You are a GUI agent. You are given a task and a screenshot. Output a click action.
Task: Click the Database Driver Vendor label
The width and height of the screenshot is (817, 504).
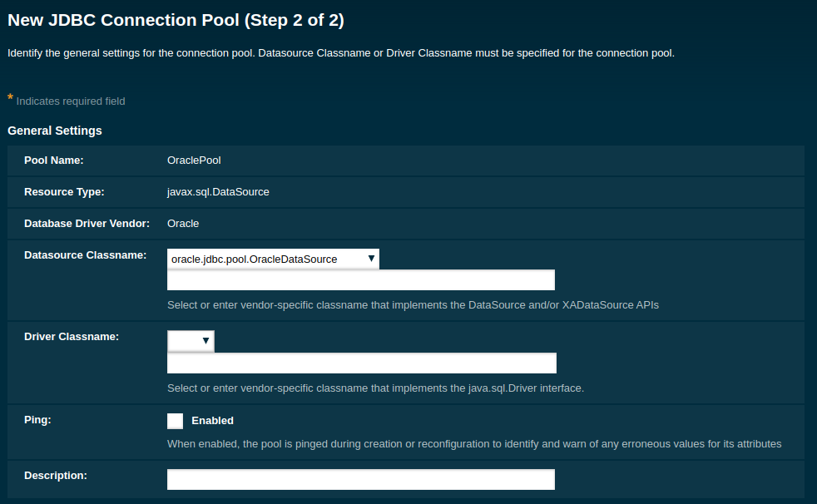click(87, 224)
